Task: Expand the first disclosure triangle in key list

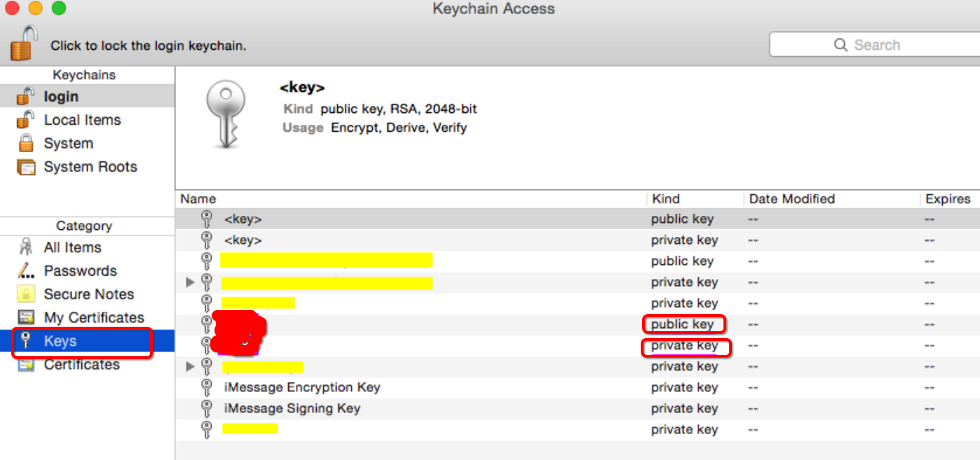Action: (190, 283)
